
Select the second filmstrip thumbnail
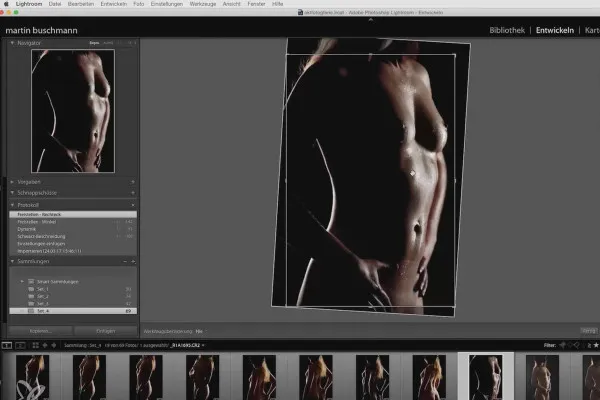tap(89, 377)
